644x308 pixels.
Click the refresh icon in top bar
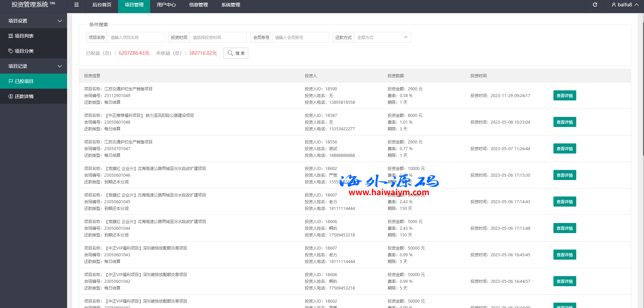point(595,5)
